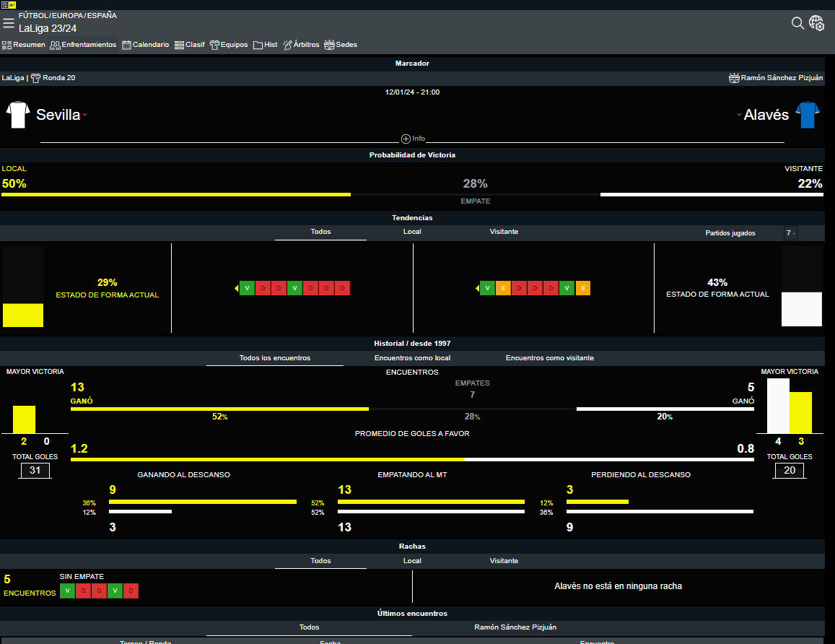Open the Calendario section
This screenshot has width=835, height=644.
click(x=146, y=45)
